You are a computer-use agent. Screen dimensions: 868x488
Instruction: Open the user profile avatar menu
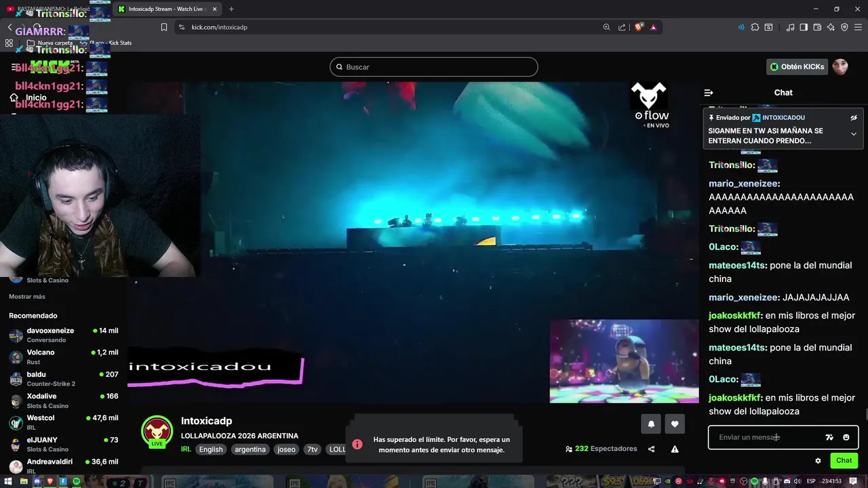coord(840,66)
